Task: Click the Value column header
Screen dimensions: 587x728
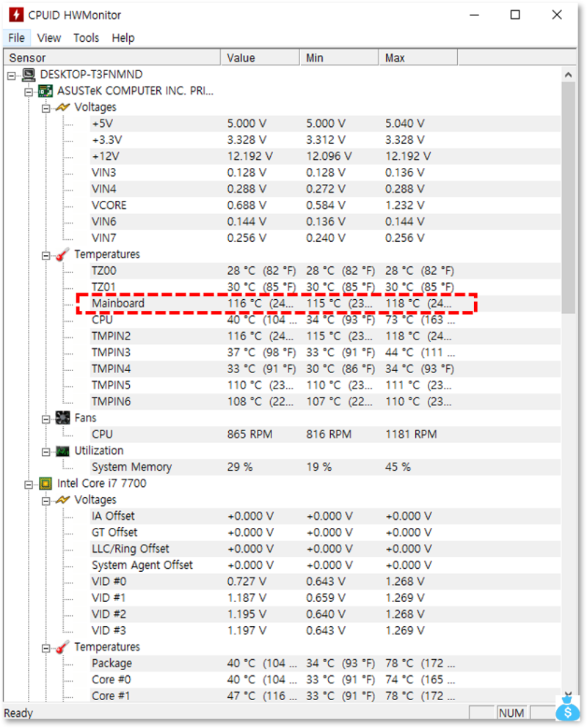Action: [260, 58]
